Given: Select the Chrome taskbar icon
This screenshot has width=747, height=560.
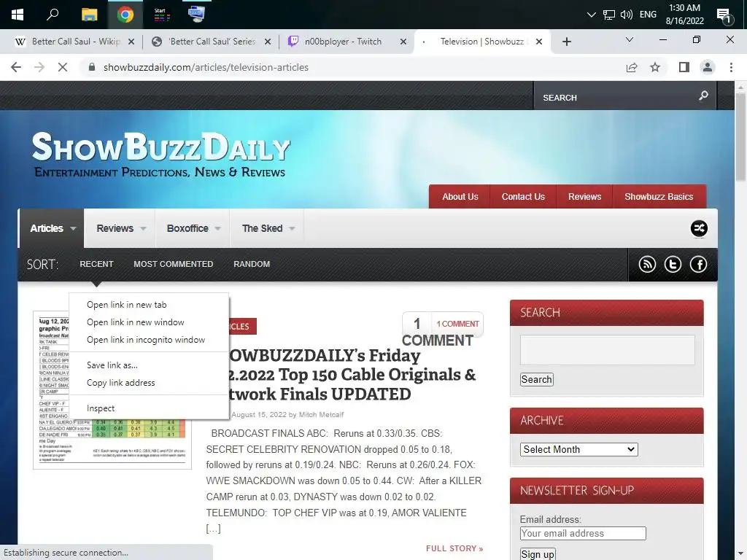Looking at the screenshot, I should (x=125, y=15).
